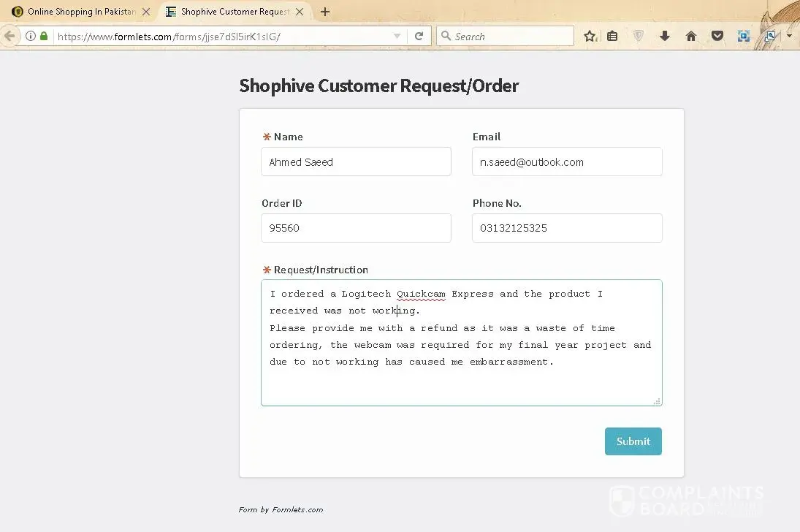800x532 pixels.
Task: Open the downloads arrow icon
Action: (664, 36)
